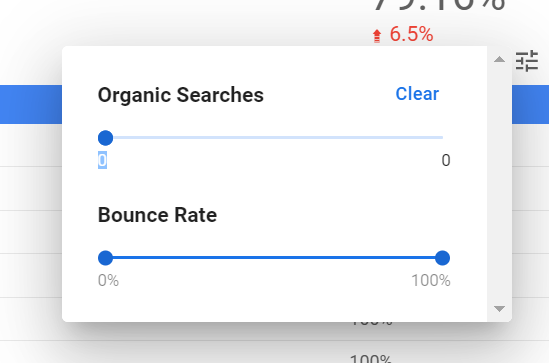
Task: Click the 100% Bounce Rate maximum label
Action: pos(431,280)
